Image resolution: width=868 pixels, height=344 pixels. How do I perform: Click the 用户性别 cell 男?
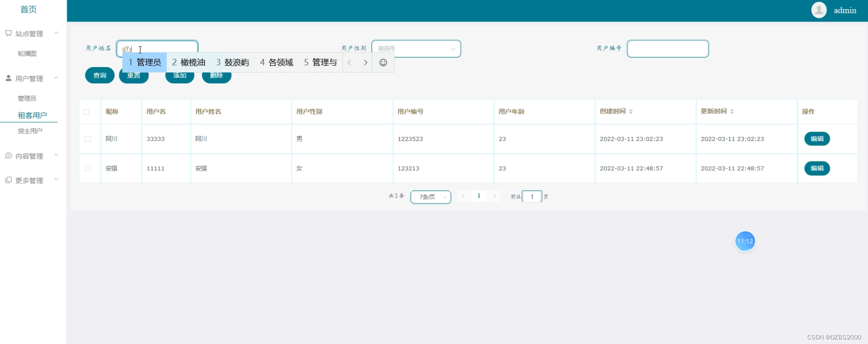299,139
